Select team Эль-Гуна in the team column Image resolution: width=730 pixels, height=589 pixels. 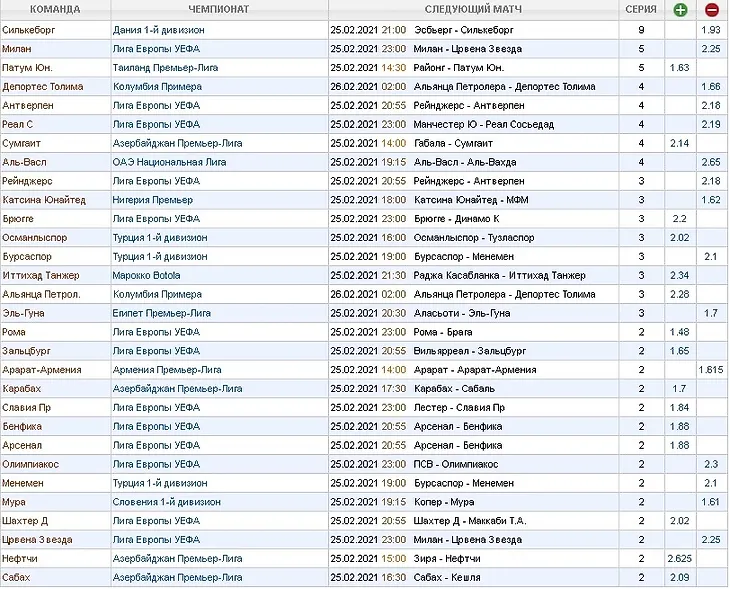coord(23,313)
